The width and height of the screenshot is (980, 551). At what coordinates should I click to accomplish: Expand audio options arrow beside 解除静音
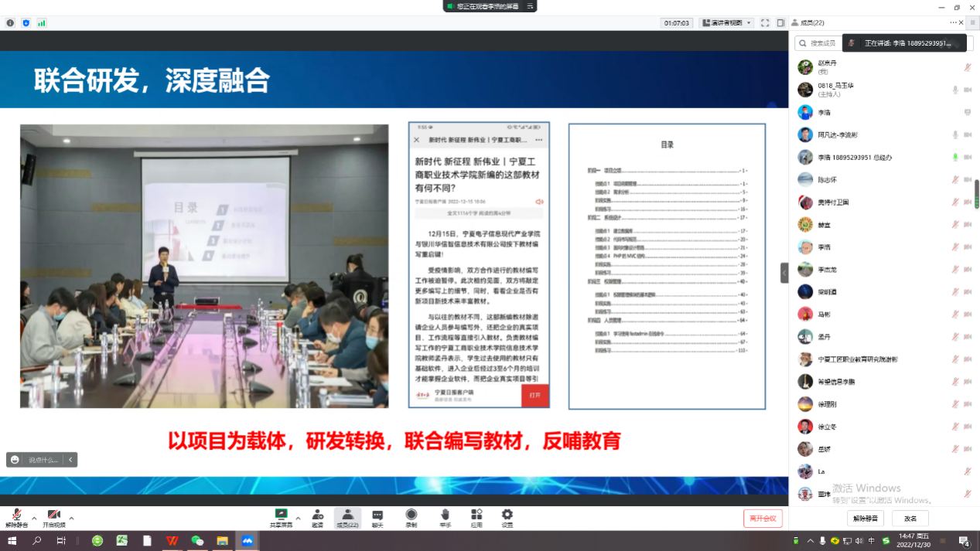34,518
